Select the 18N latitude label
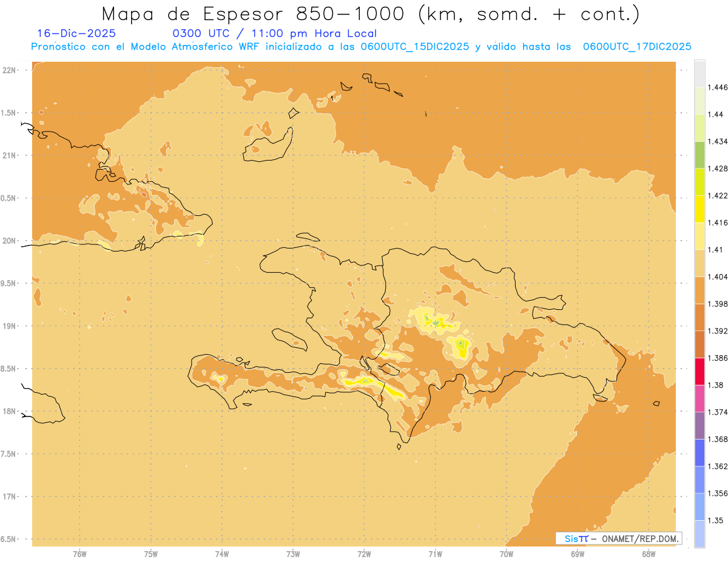The height and width of the screenshot is (562, 728). 10,412
